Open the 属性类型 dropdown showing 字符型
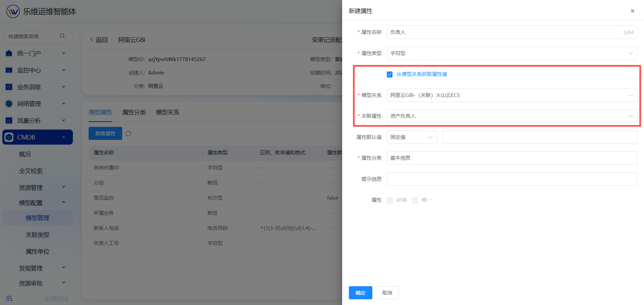This screenshot has width=644, height=305. [512, 53]
